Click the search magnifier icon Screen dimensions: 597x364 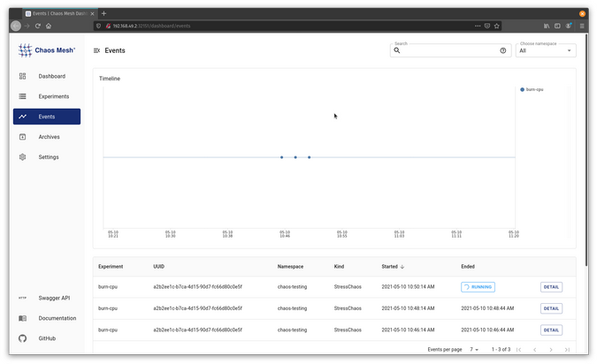click(x=397, y=50)
